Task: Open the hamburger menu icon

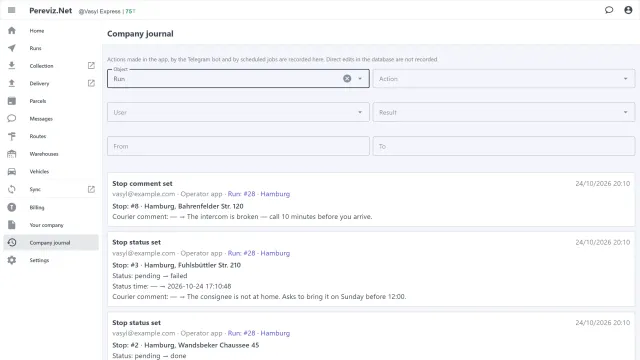Action: (11, 10)
